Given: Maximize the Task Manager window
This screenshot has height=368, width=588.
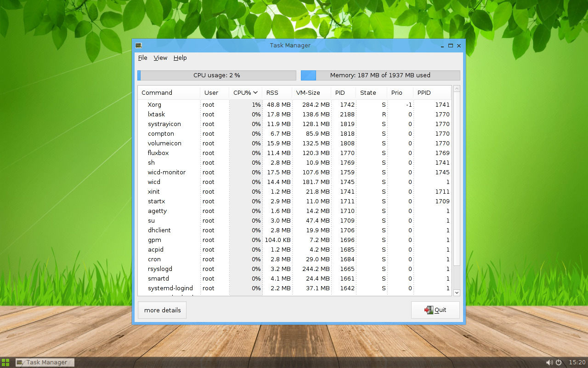Looking at the screenshot, I should (x=451, y=46).
